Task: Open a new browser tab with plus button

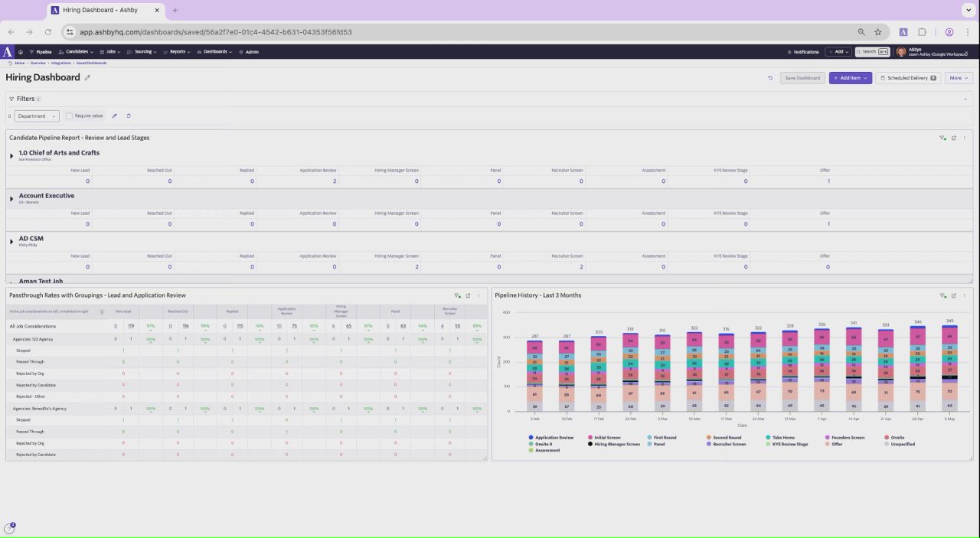Action: pyautogui.click(x=175, y=10)
